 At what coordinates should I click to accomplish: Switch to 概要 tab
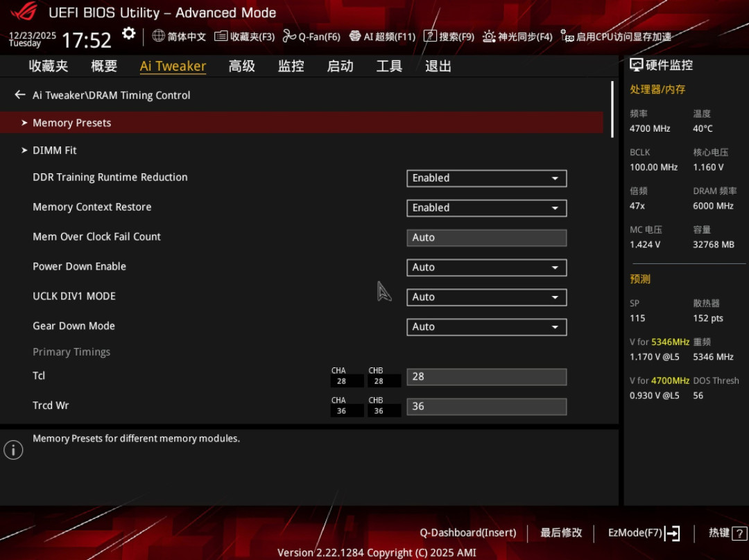pos(104,66)
